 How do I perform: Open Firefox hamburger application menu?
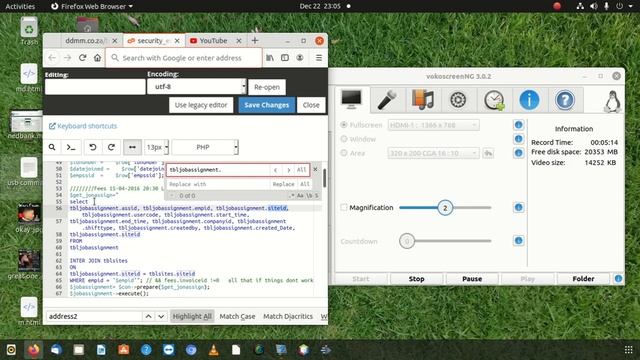[319, 58]
